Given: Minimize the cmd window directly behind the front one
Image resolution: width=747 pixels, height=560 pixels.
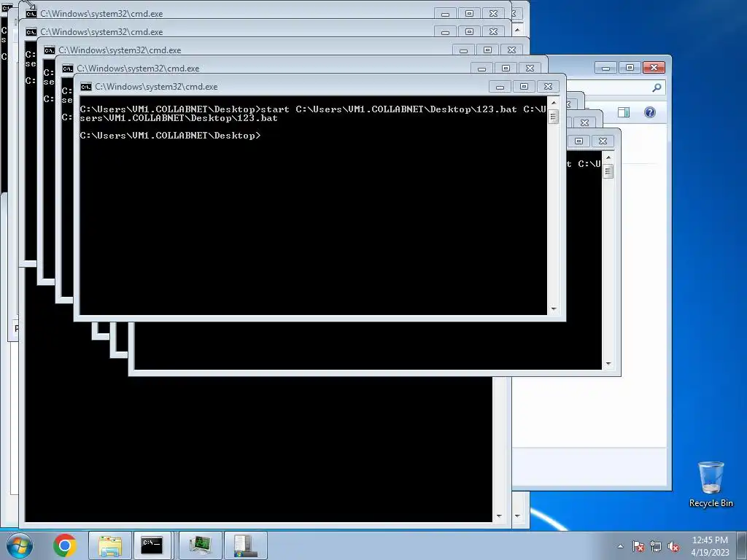Looking at the screenshot, I should pyautogui.click(x=481, y=69).
